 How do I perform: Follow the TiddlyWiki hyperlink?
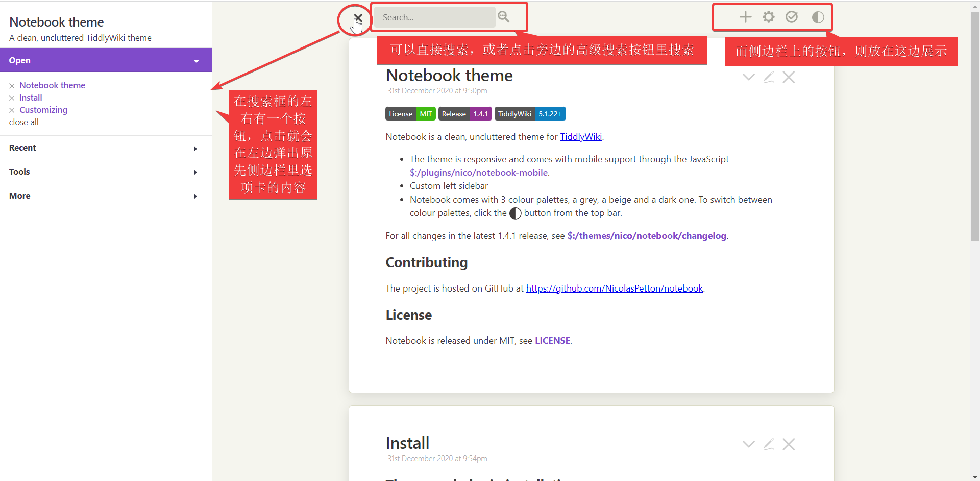(x=581, y=137)
